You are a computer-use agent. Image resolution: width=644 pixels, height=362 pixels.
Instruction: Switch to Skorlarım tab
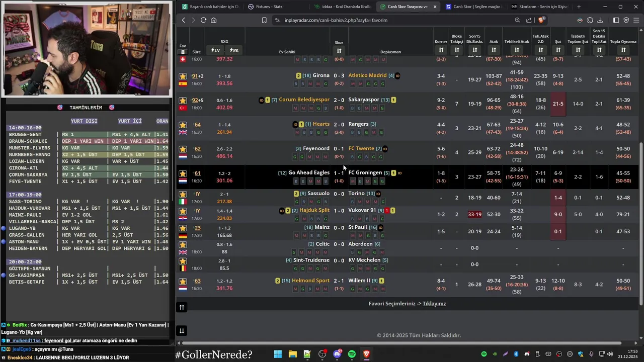point(539,7)
